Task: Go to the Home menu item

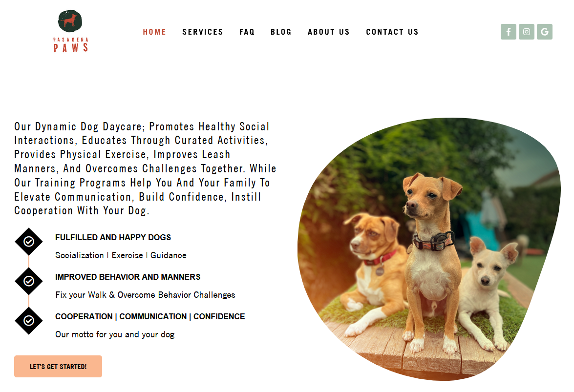Action: [154, 32]
